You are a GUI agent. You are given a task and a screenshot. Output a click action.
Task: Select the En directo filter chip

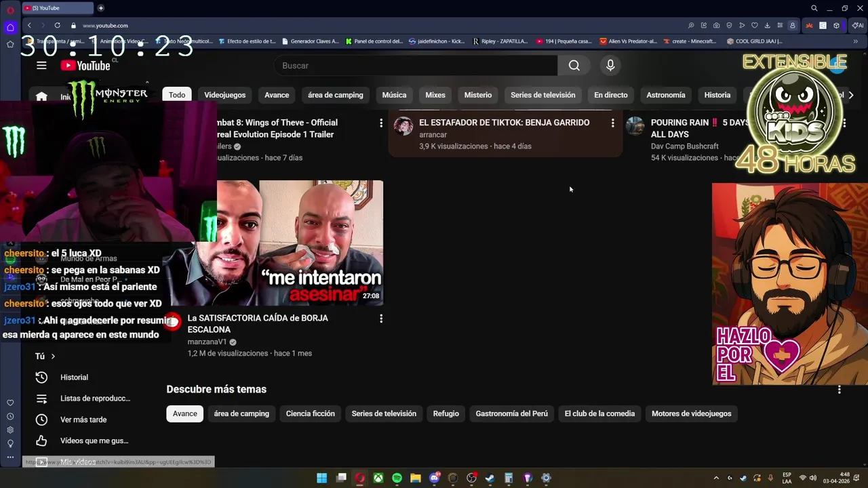click(x=611, y=95)
